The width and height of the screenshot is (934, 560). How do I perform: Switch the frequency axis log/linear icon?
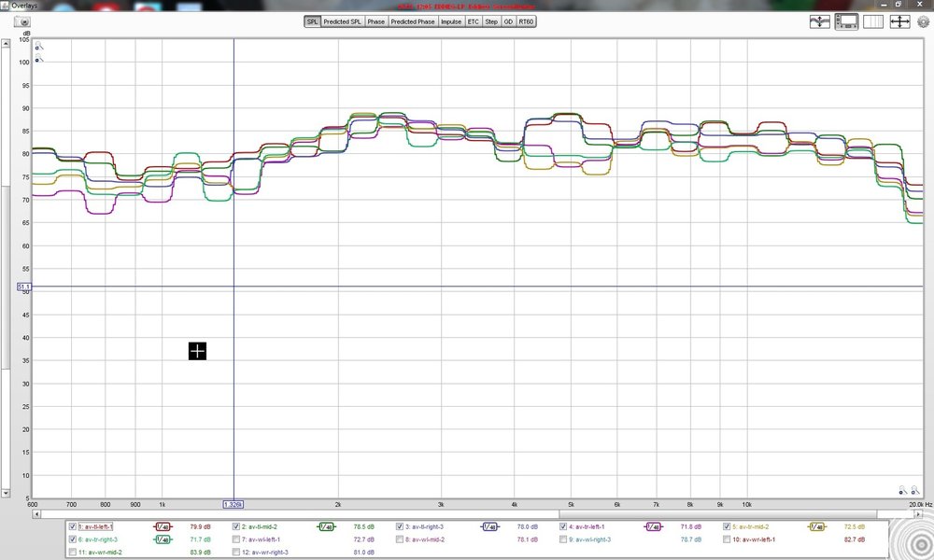[872, 22]
